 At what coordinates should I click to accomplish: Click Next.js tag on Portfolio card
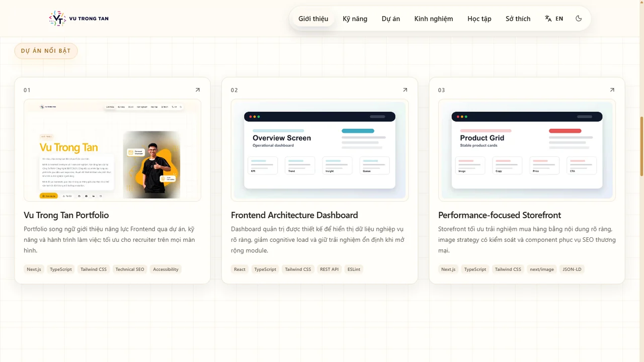[x=34, y=269]
